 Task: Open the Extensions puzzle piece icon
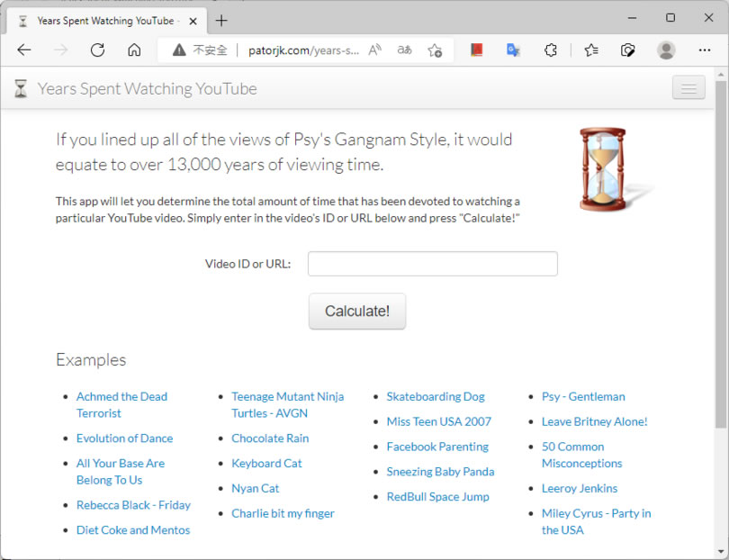coord(551,50)
